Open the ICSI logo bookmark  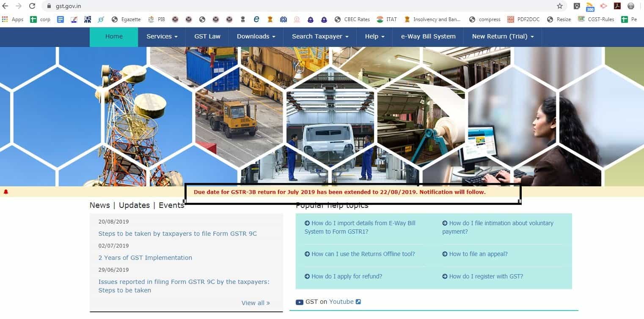pyautogui.click(x=283, y=19)
